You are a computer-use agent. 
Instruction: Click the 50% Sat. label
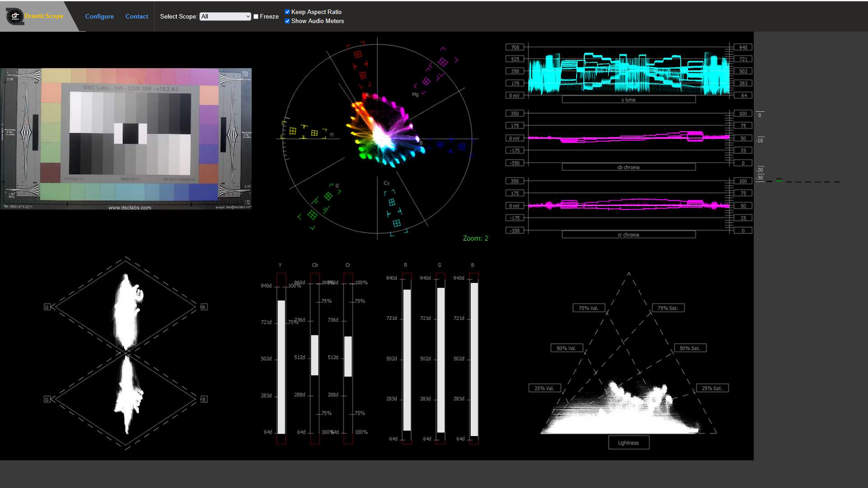pos(690,348)
